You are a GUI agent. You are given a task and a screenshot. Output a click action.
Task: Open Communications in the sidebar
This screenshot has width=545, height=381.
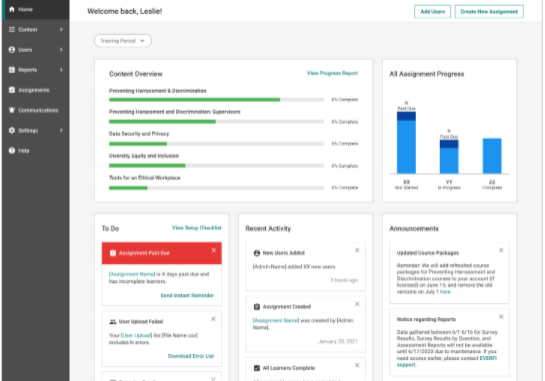tap(35, 110)
